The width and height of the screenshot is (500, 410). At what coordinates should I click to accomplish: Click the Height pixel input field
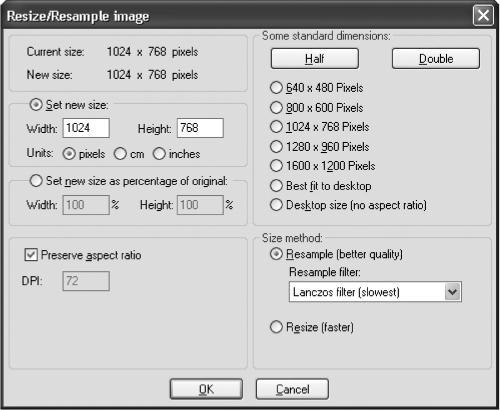click(200, 128)
